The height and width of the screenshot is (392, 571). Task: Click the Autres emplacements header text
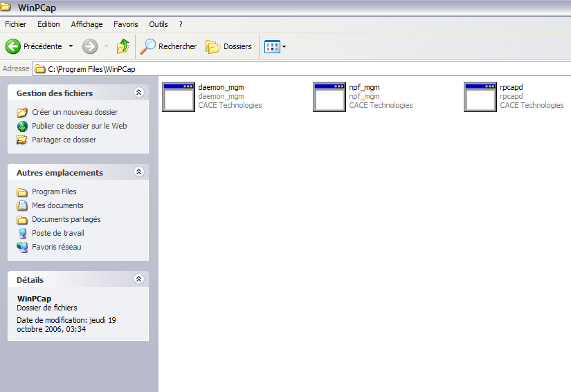(x=60, y=173)
